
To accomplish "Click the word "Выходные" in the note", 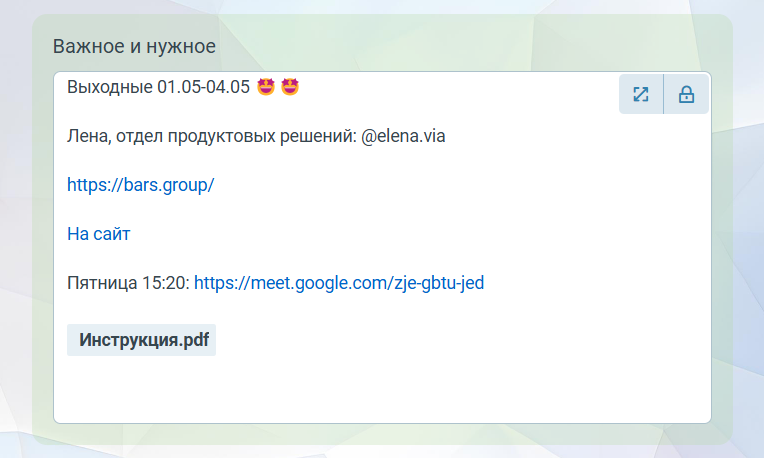I will (x=109, y=87).
